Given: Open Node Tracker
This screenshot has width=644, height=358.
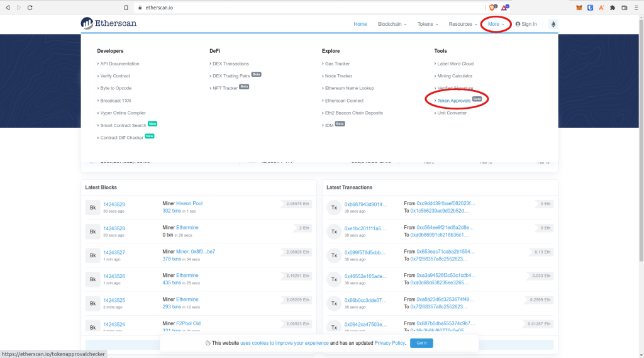Looking at the screenshot, I should 338,76.
